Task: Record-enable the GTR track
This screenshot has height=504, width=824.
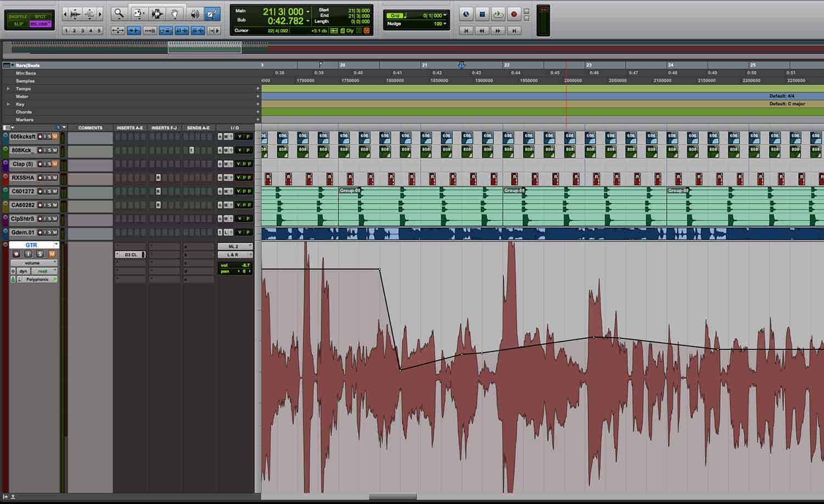Action: click(16, 254)
